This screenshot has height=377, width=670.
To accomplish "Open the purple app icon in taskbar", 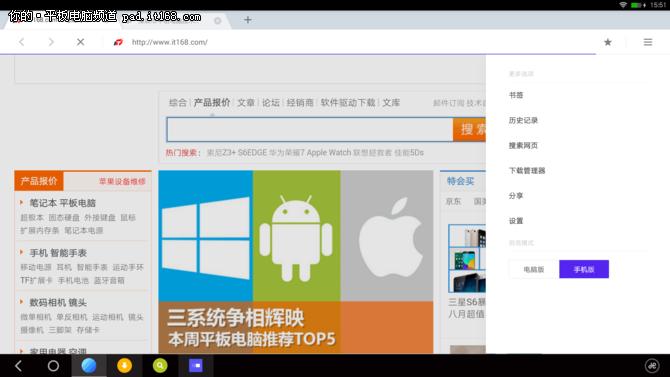I will 196,365.
